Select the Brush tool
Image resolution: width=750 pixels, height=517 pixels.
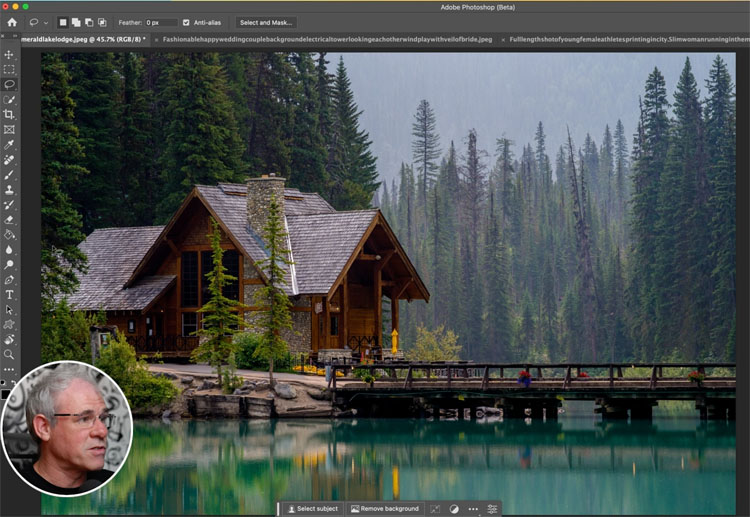(x=9, y=175)
